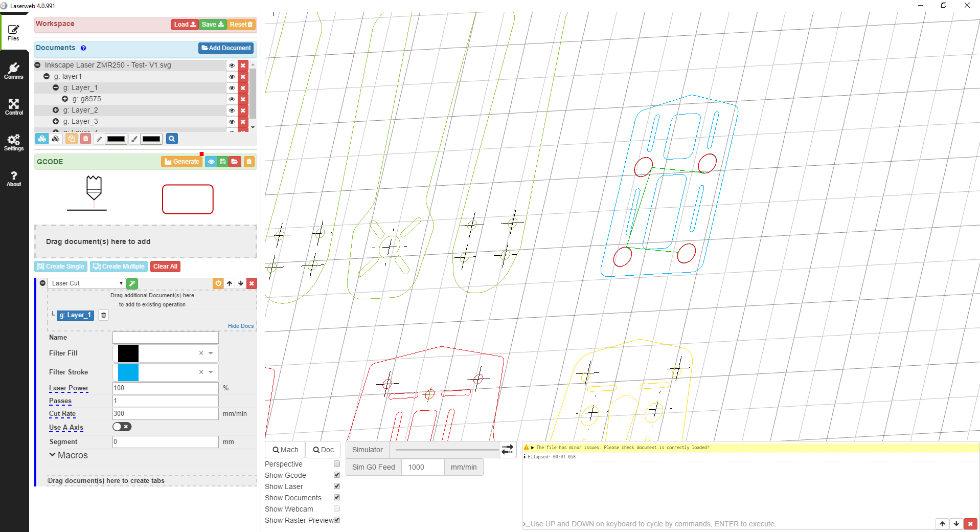Click the Load workspace button
Viewport: 980px width, 532px height.
click(x=185, y=25)
